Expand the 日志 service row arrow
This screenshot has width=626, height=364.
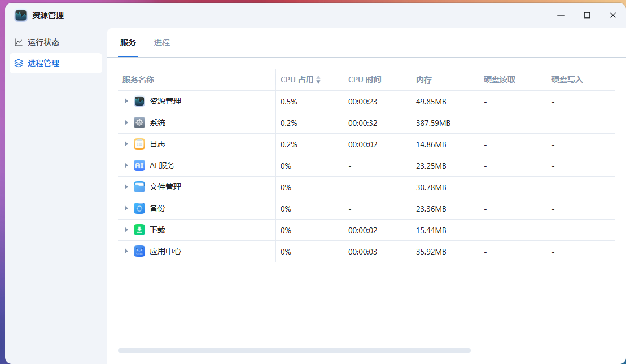[126, 144]
